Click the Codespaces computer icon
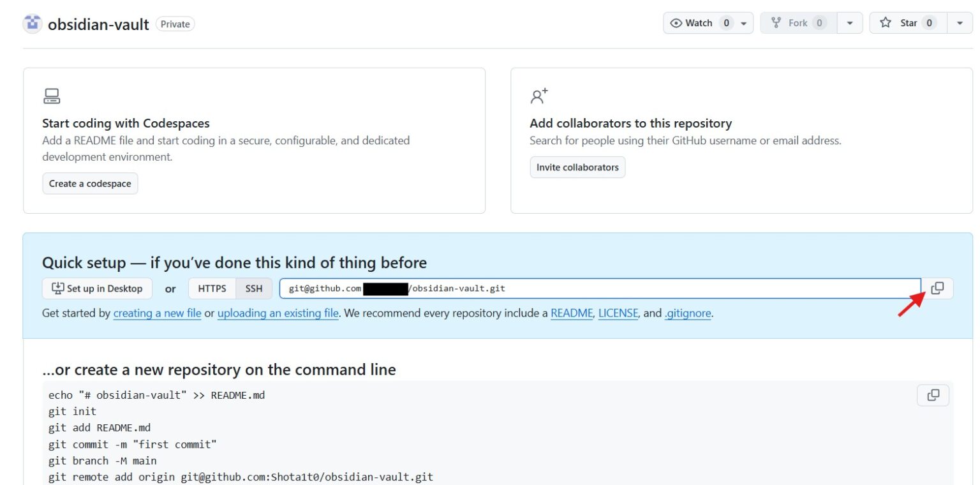This screenshot has width=980, height=485. [52, 96]
